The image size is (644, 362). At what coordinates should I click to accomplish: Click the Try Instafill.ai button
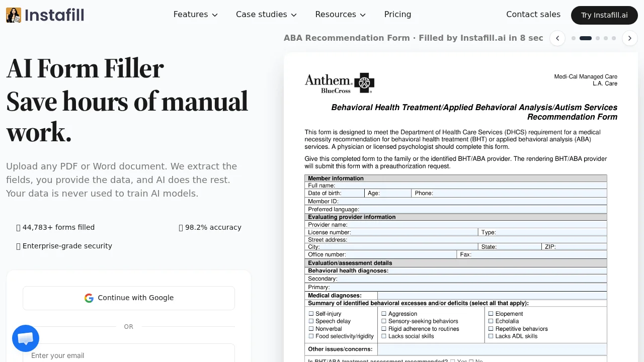604,15
